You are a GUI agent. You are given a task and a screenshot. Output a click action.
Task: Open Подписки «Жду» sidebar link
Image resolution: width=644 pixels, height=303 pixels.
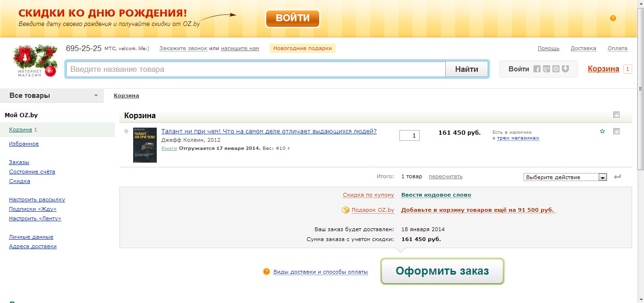tap(33, 209)
